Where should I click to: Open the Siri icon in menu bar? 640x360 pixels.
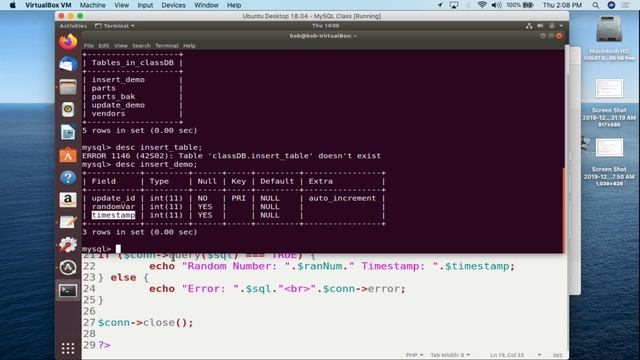[611, 5]
